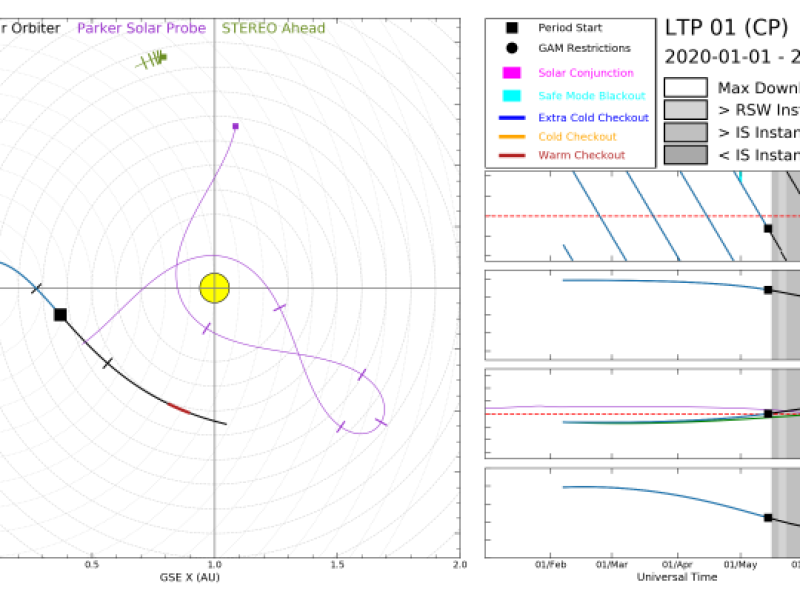Screen dimensions: 800x600
Task: Click the 'STEREO Ahead' label
Action: [x=273, y=28]
